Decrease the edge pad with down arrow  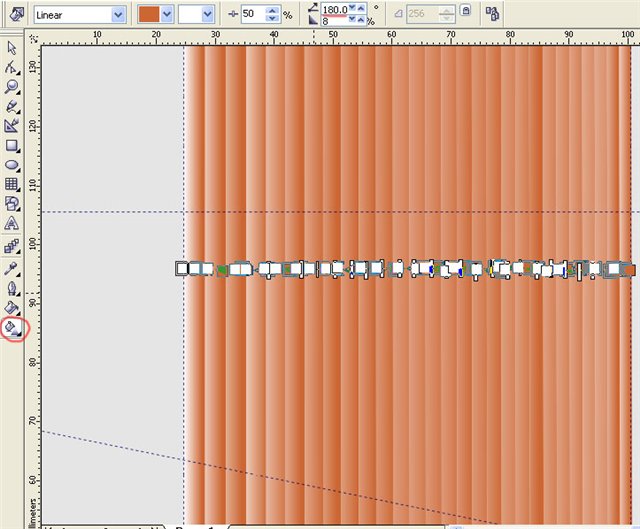point(352,20)
